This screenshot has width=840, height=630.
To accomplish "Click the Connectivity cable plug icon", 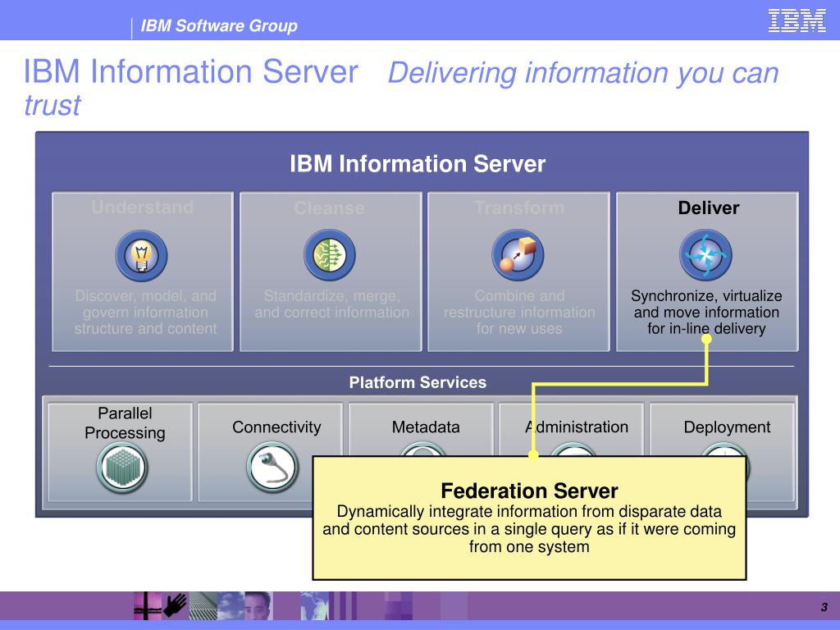I will [x=272, y=467].
